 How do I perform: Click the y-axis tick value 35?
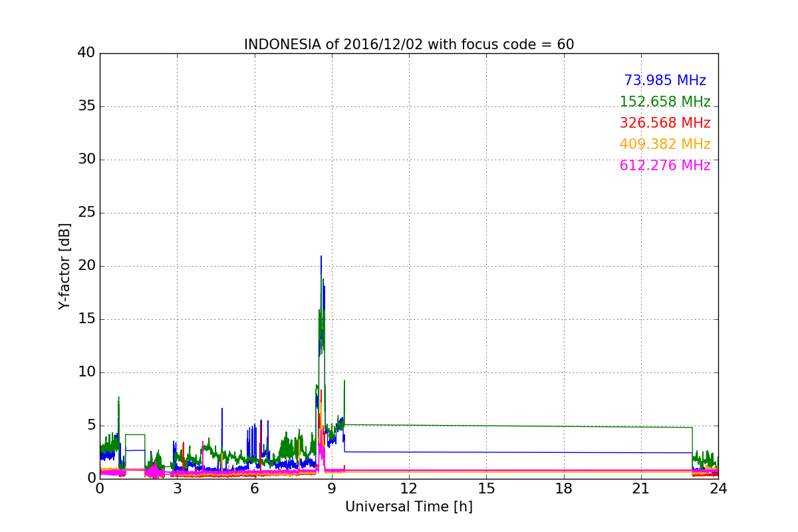pyautogui.click(x=86, y=106)
